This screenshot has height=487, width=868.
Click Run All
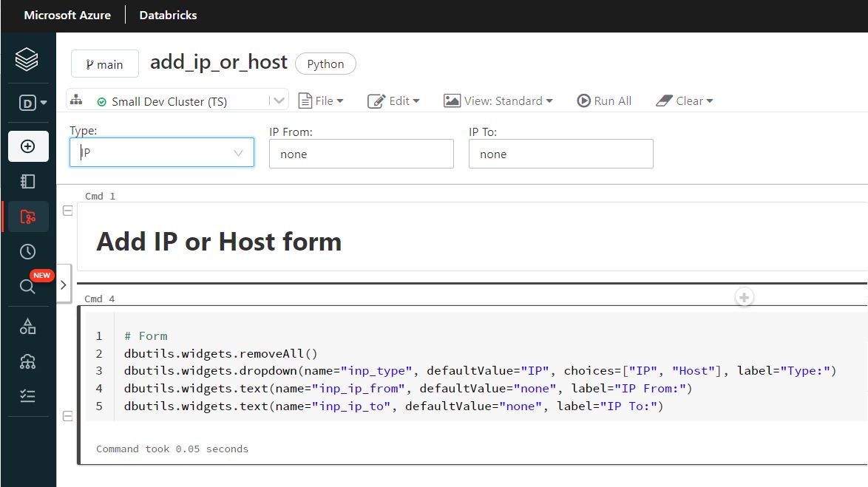(x=604, y=101)
